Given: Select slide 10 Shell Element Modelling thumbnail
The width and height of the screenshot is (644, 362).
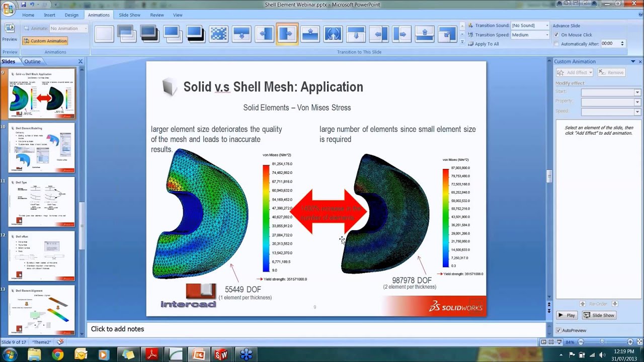Looking at the screenshot, I should (41, 147).
